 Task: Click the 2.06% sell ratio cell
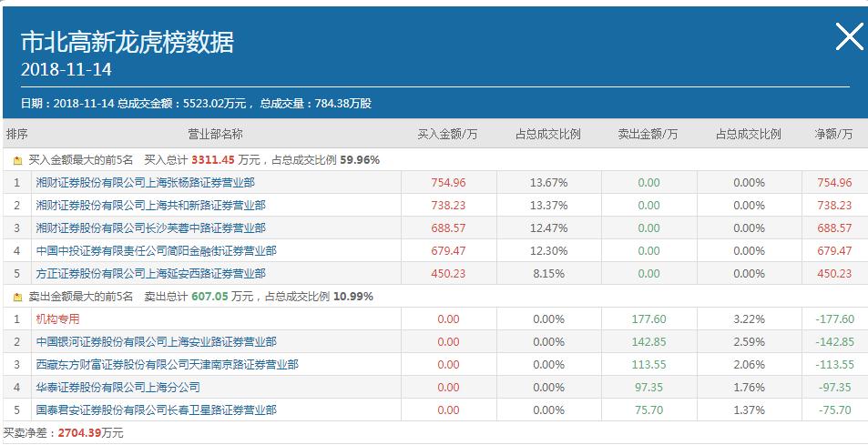click(749, 364)
